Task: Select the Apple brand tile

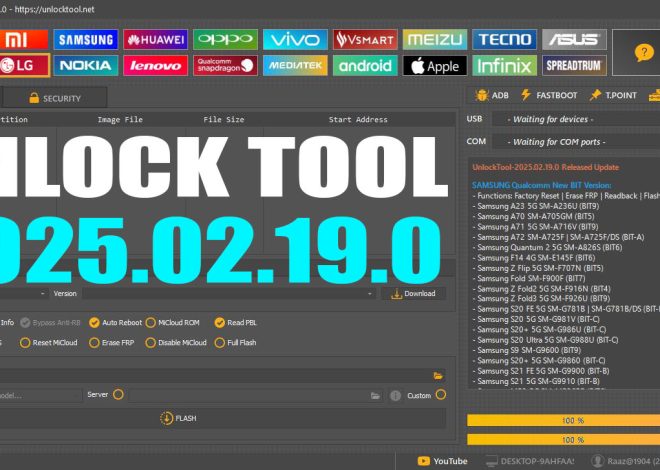Action: point(435,65)
